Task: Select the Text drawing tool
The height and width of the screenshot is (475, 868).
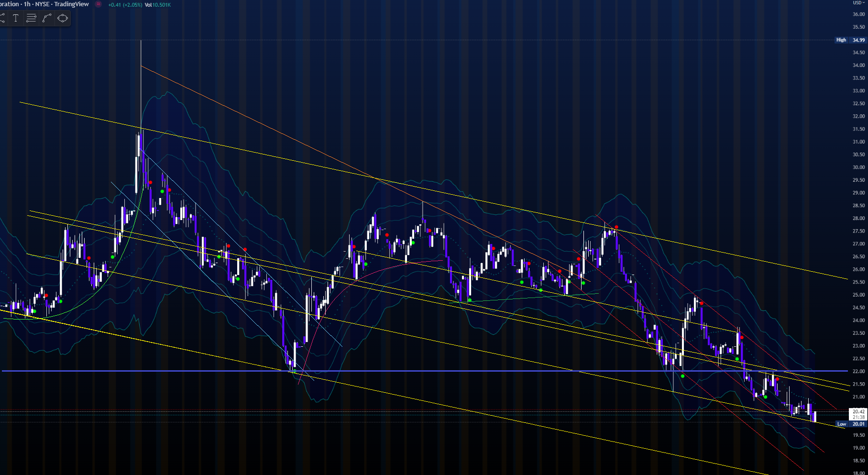Action: tap(16, 18)
